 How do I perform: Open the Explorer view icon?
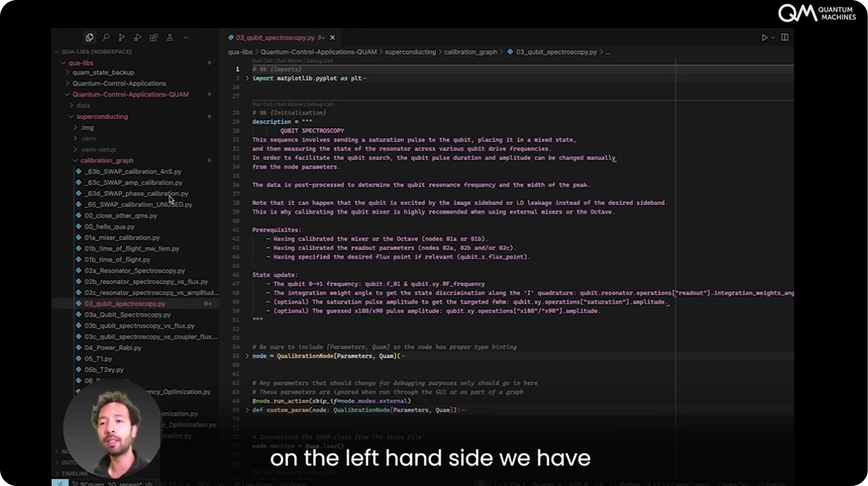coord(89,38)
